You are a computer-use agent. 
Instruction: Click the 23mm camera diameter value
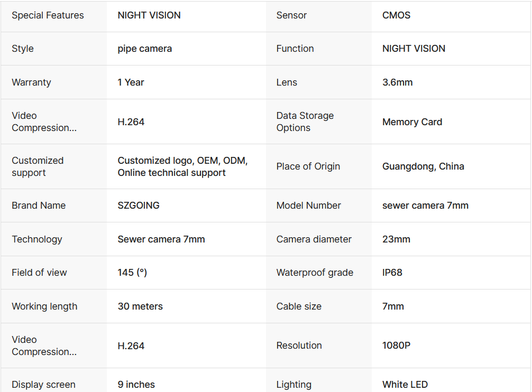point(396,239)
